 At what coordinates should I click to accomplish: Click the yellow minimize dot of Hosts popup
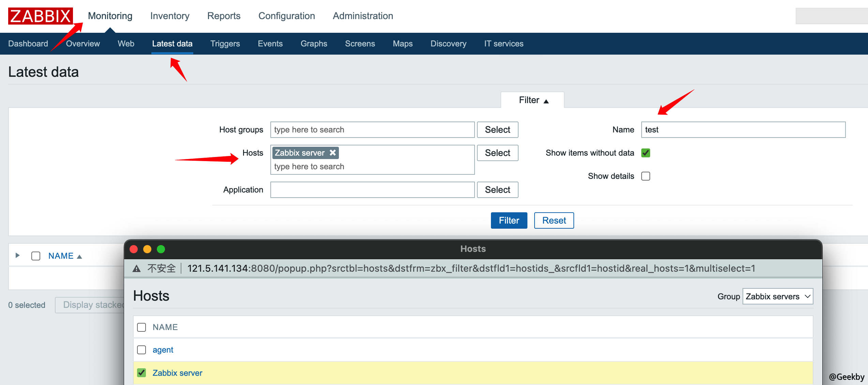click(x=147, y=249)
